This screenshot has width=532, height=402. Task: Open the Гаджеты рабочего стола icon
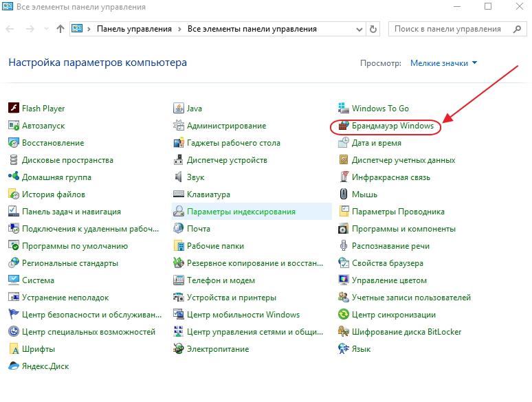(179, 142)
